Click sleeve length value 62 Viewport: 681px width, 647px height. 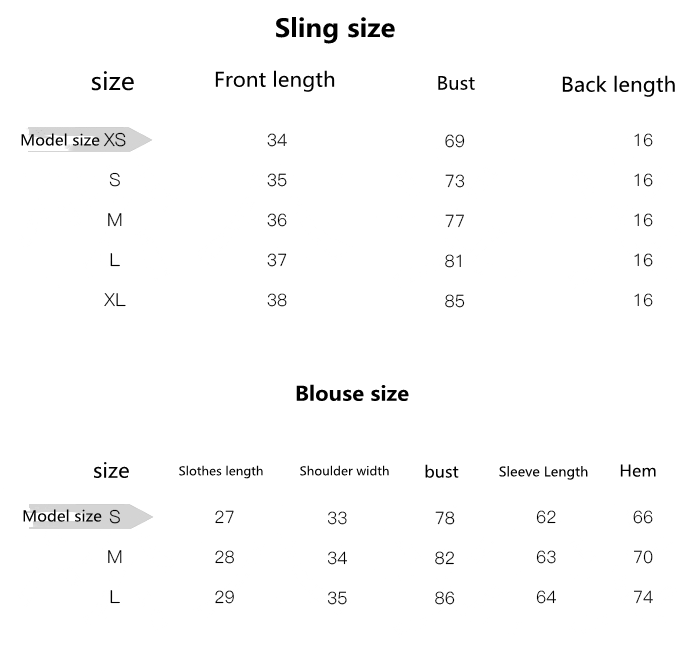(546, 517)
